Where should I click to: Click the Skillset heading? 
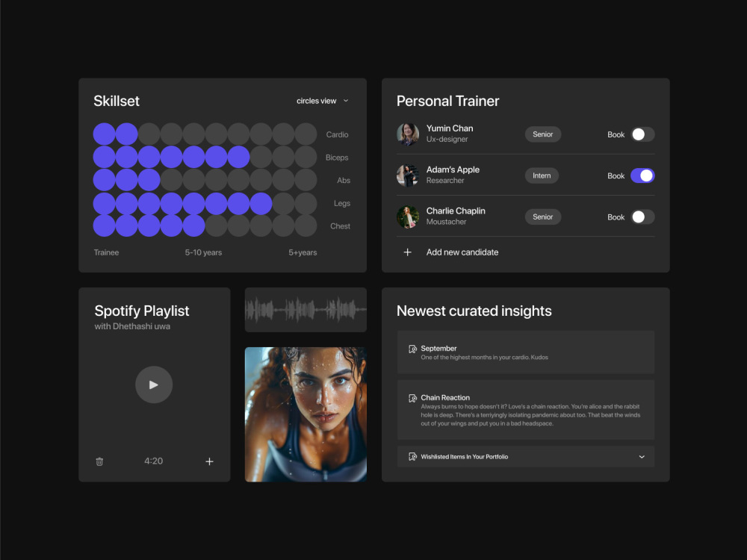tap(117, 101)
